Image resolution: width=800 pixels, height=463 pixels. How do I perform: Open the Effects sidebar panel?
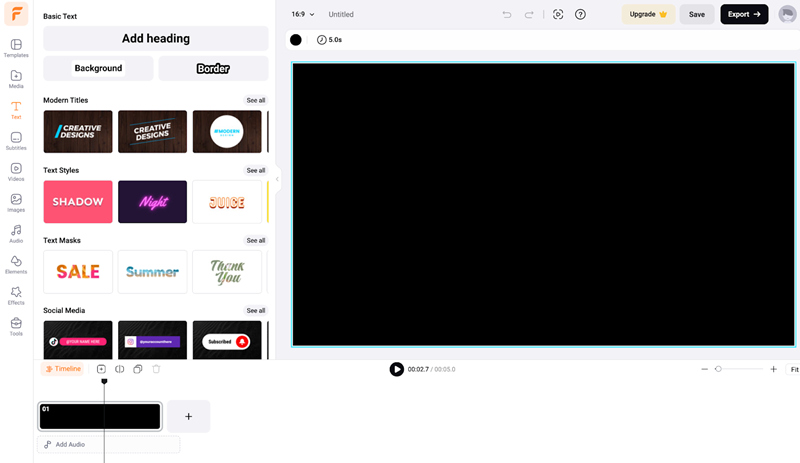[16, 295]
